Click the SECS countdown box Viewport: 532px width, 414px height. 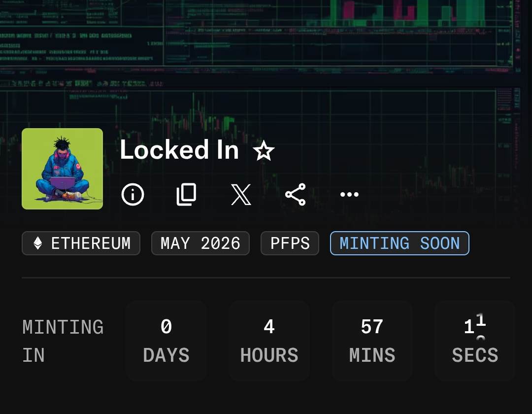475,341
